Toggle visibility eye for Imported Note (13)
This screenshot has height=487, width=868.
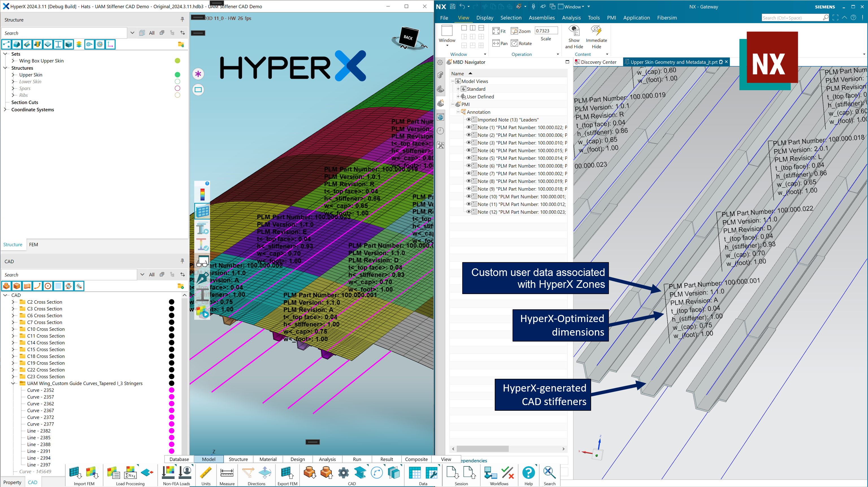(x=468, y=119)
